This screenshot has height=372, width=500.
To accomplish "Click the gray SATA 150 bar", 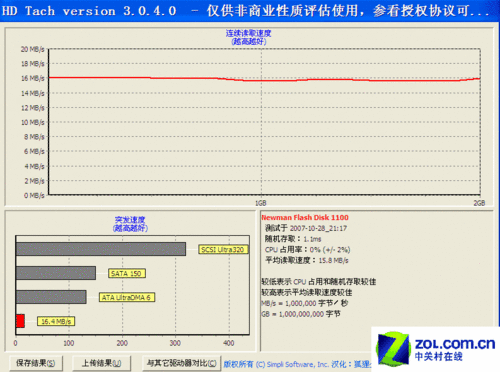I will point(56,273).
